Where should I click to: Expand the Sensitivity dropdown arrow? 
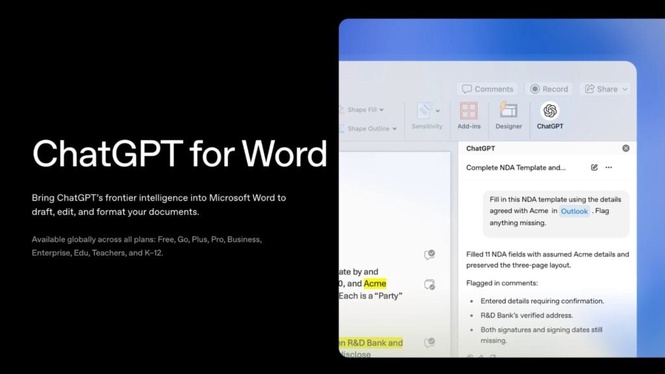pos(438,111)
